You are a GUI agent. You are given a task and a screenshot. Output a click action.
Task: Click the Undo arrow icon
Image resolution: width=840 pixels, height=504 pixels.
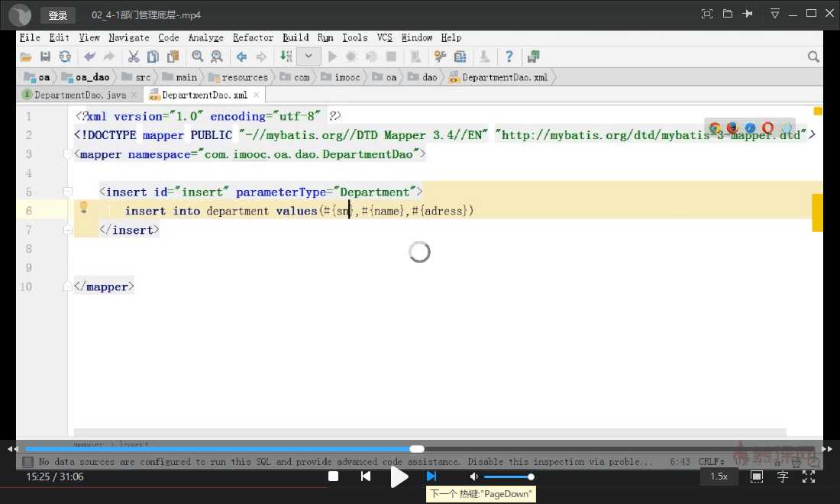(x=89, y=57)
